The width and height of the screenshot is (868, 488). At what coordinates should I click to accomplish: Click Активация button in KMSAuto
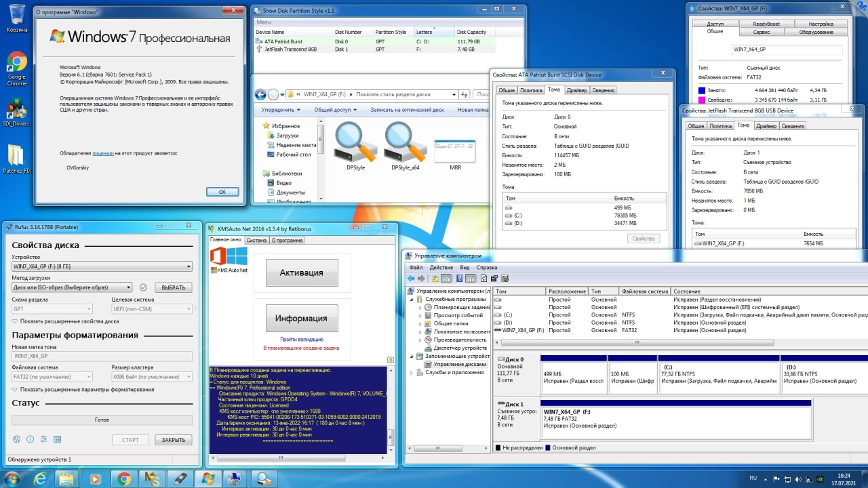pos(302,272)
